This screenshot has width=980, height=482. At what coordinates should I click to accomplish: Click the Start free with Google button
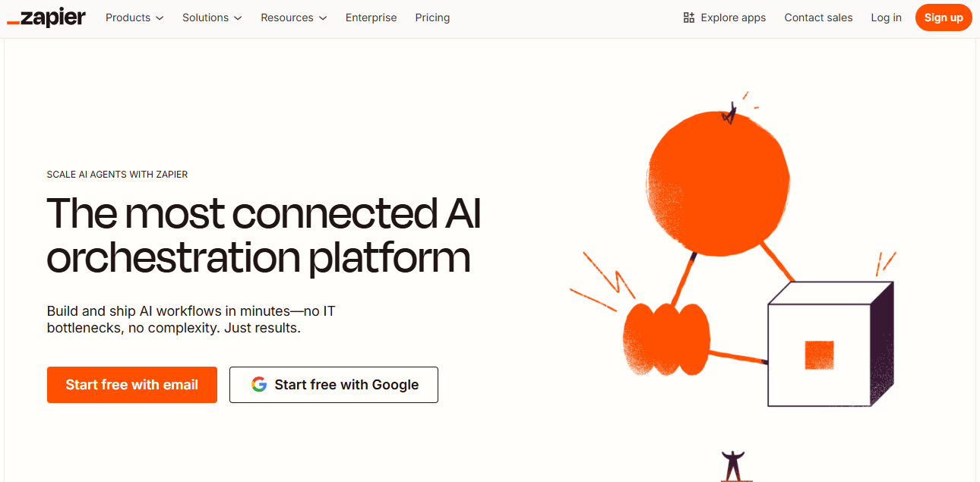coord(334,385)
